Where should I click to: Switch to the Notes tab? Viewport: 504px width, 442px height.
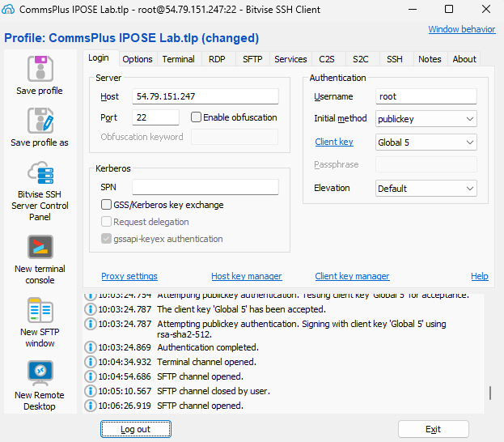coord(430,59)
